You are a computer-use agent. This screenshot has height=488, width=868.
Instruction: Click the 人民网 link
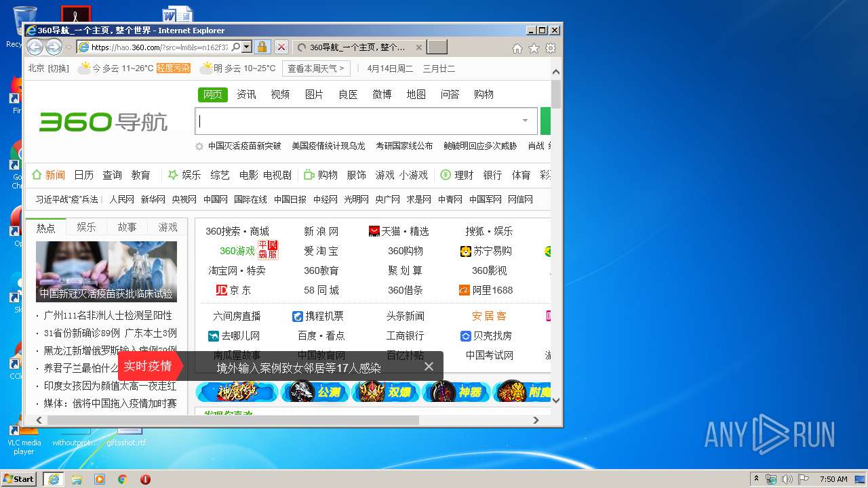pos(122,199)
